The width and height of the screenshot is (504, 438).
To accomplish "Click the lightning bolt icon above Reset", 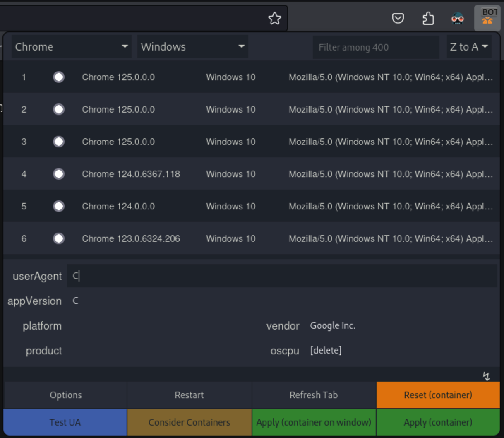I will (x=487, y=376).
